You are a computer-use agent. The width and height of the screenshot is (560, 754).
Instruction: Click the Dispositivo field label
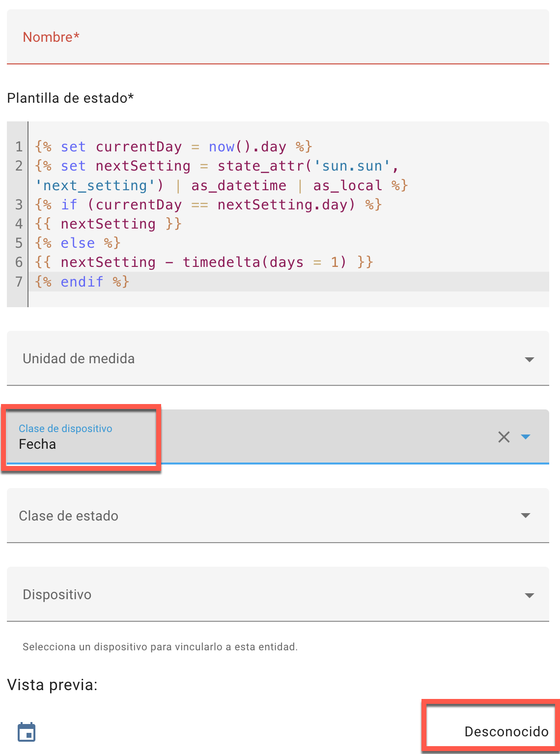pyautogui.click(x=57, y=595)
